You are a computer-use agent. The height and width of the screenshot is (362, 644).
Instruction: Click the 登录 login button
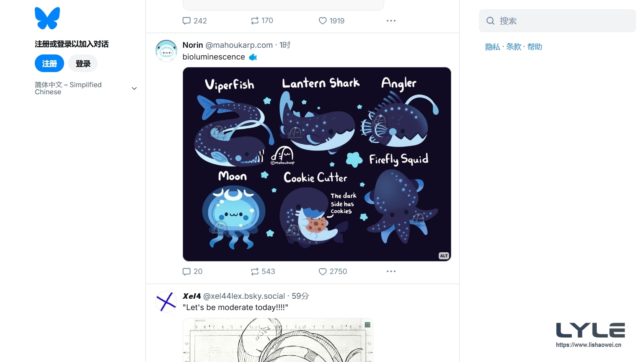83,64
